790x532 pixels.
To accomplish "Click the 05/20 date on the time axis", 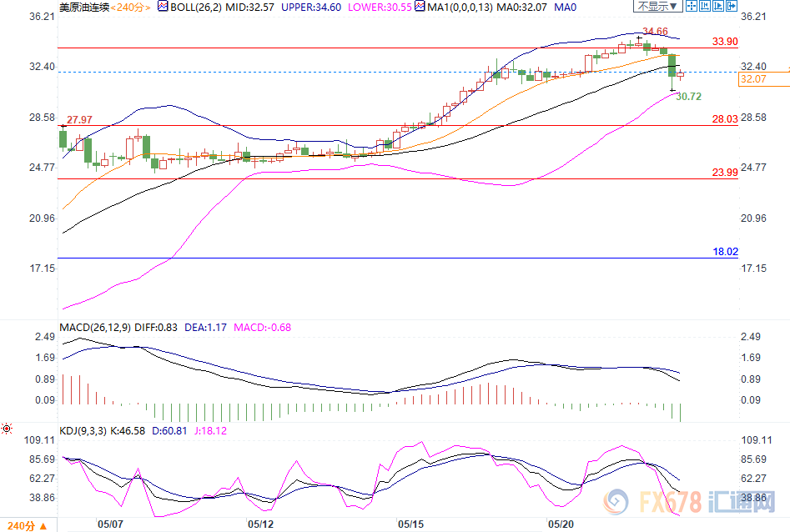I will [561, 524].
